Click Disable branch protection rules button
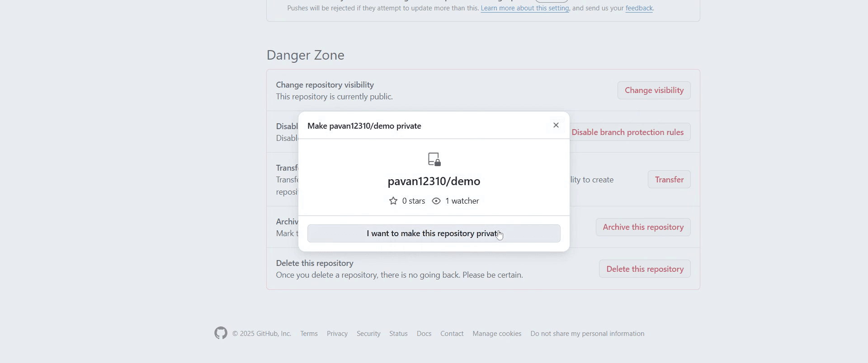The height and width of the screenshot is (363, 868). [629, 132]
